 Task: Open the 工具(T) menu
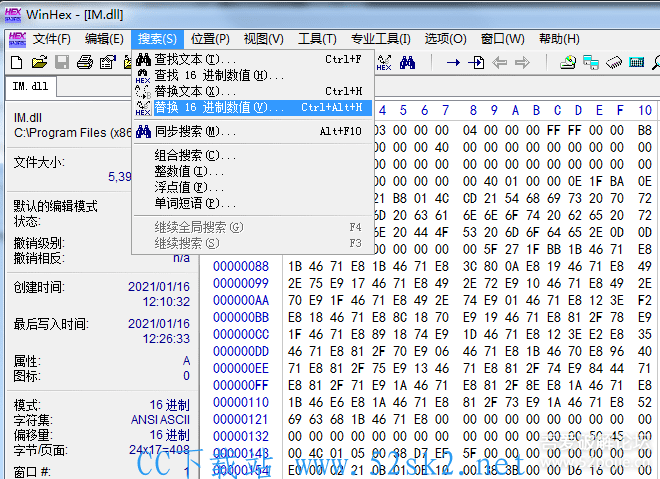[317, 39]
